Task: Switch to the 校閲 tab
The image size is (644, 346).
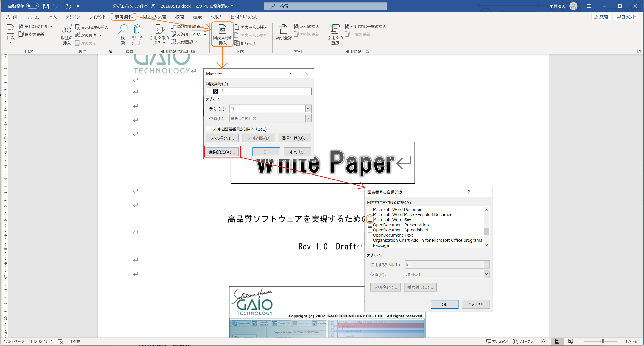Action: coord(179,17)
